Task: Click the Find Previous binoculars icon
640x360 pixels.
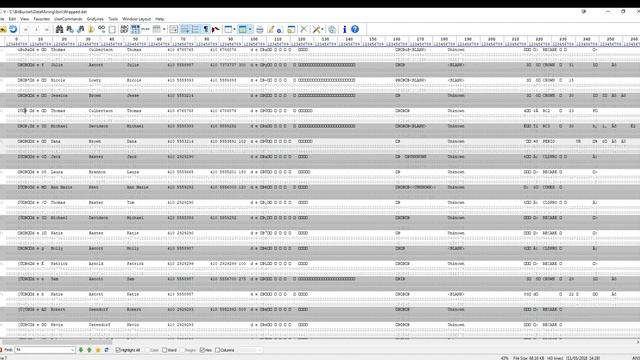Action: pyautogui.click(x=80, y=29)
